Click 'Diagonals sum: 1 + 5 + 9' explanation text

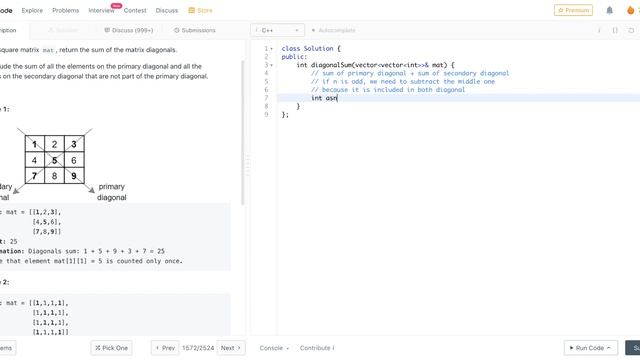click(96, 251)
